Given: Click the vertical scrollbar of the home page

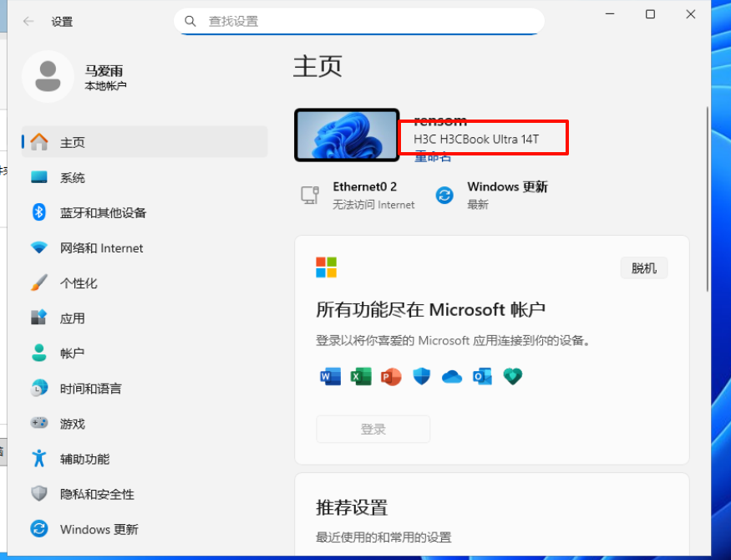Looking at the screenshot, I should pos(708,199).
